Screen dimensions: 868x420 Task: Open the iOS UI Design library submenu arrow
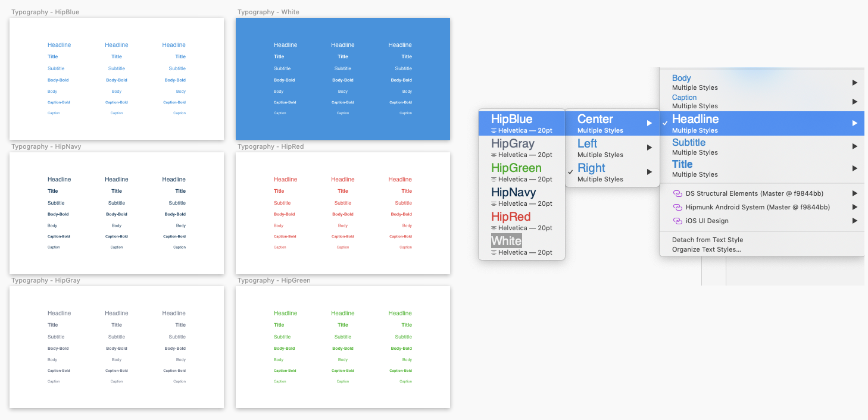pos(855,221)
